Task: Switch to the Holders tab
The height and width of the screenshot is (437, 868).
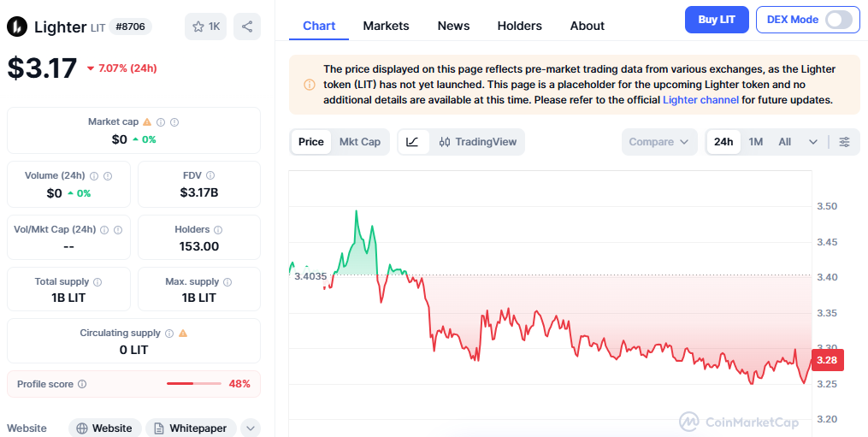Action: click(x=519, y=26)
